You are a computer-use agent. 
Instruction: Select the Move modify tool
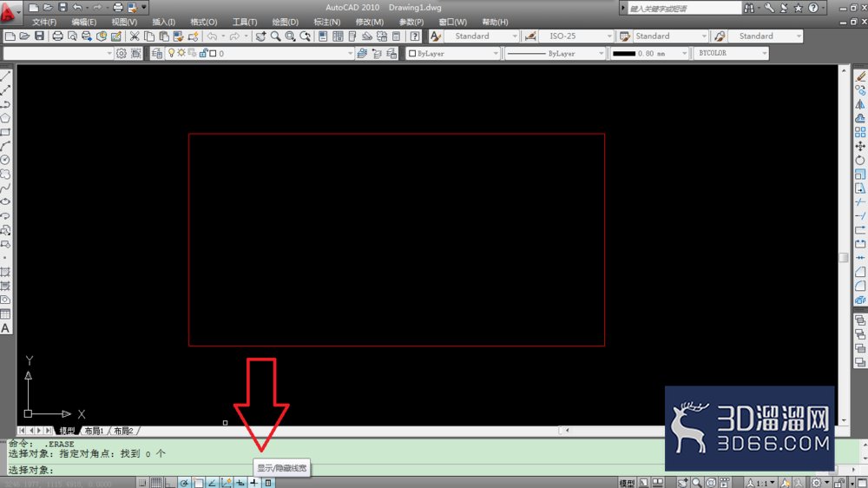(x=859, y=146)
